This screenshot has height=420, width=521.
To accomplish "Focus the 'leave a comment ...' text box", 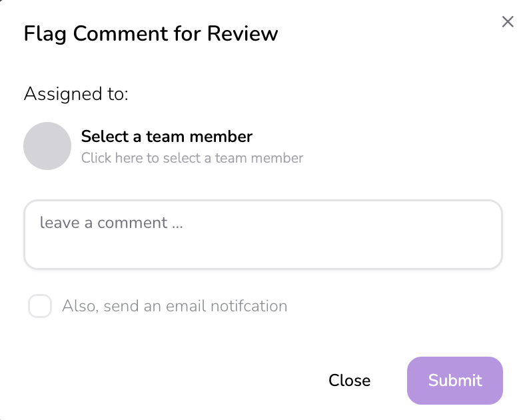I will 262,235.
